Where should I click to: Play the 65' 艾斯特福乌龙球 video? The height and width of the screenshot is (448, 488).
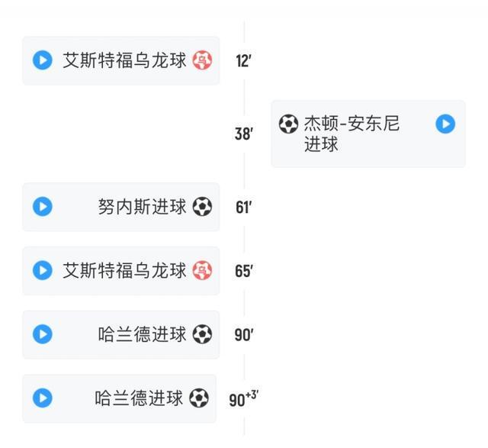43,270
